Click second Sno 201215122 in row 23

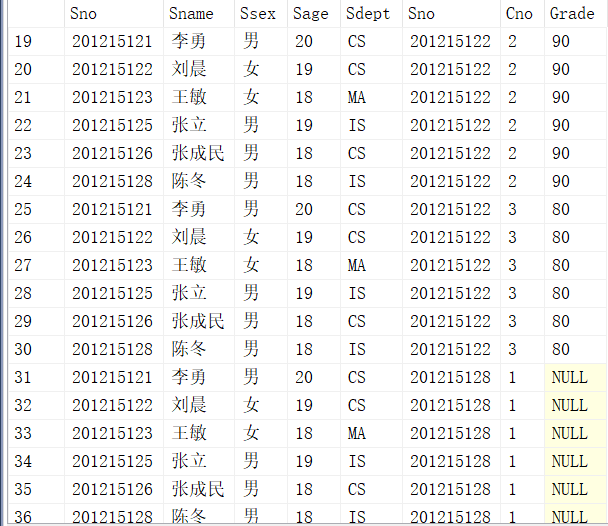tap(451, 153)
